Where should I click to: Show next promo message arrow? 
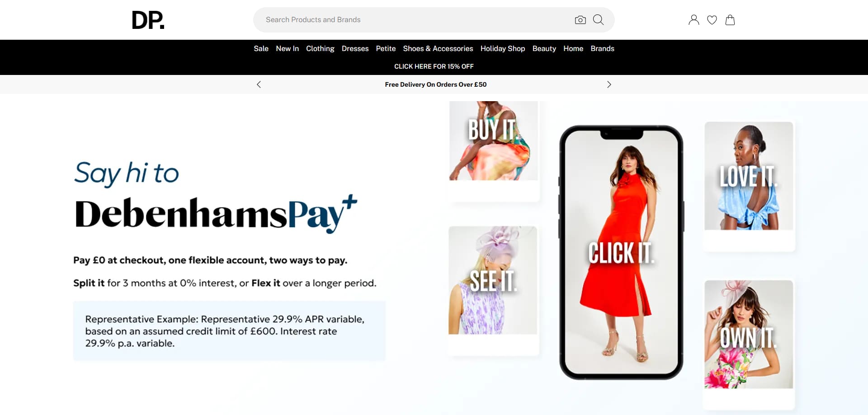[609, 84]
